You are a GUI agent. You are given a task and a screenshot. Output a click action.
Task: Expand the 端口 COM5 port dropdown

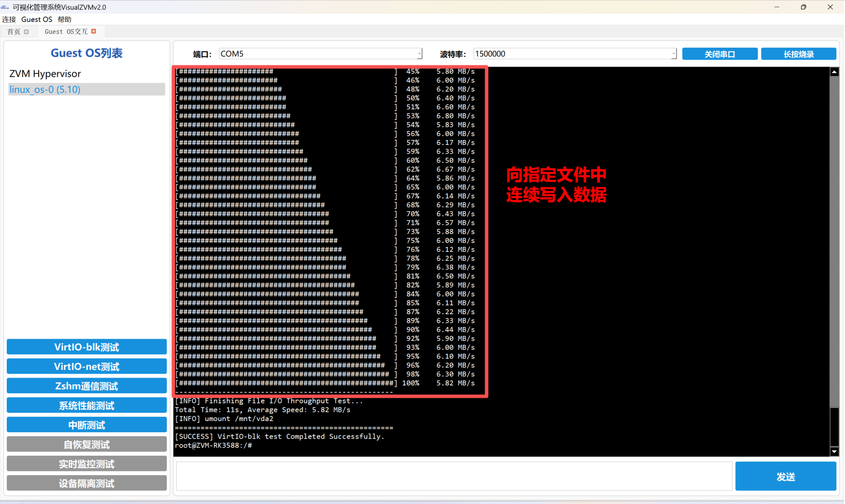click(x=419, y=54)
